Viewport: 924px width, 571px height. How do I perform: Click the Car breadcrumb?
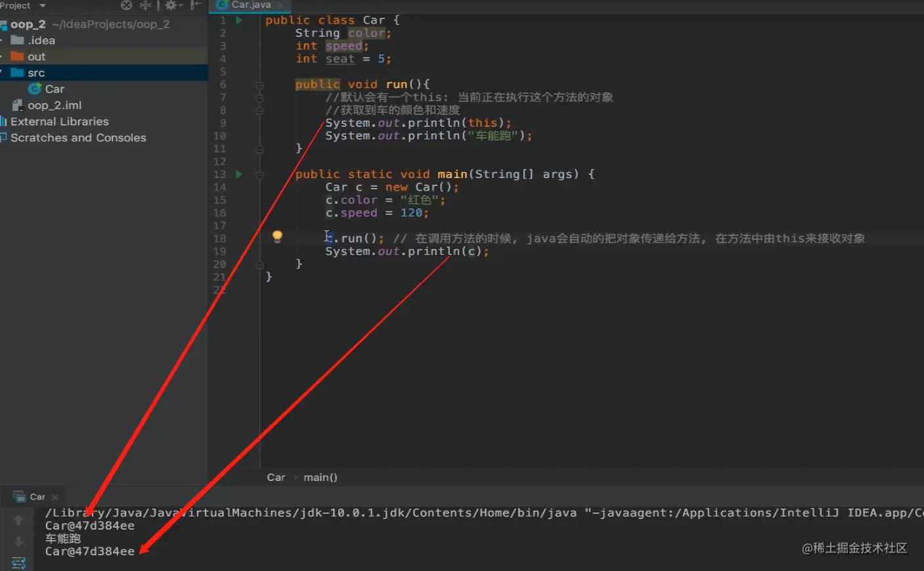click(276, 478)
